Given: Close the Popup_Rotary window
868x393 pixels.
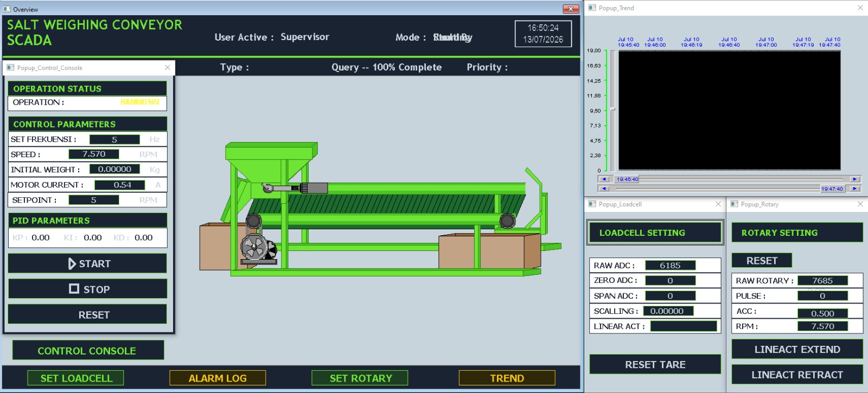Looking at the screenshot, I should tap(860, 204).
